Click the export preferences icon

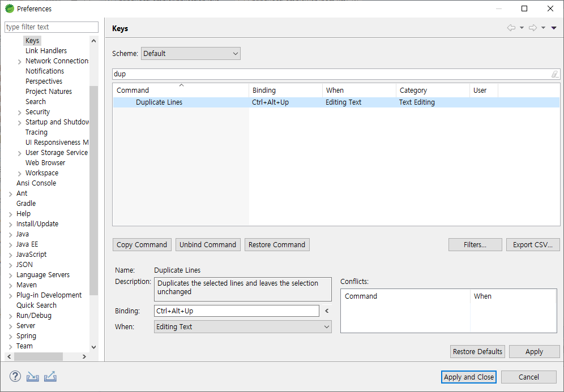(x=50, y=377)
